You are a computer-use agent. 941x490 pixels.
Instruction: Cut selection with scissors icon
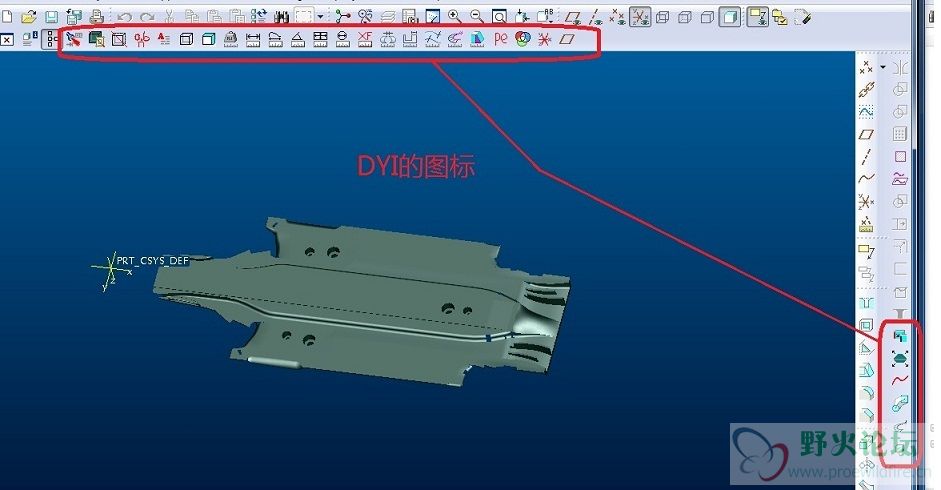(x=169, y=17)
